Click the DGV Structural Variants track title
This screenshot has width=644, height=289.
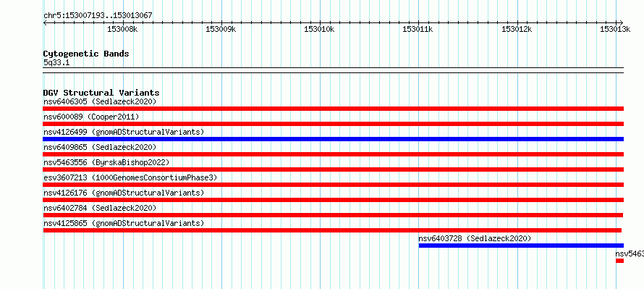click(x=101, y=93)
